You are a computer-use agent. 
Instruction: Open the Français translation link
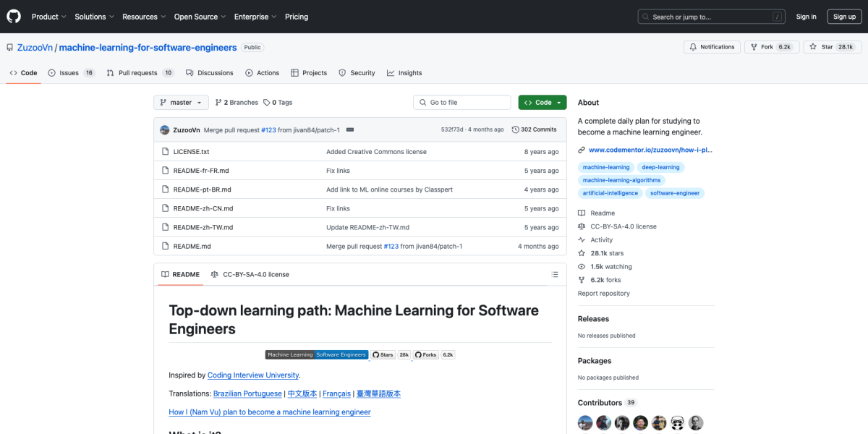click(x=336, y=393)
